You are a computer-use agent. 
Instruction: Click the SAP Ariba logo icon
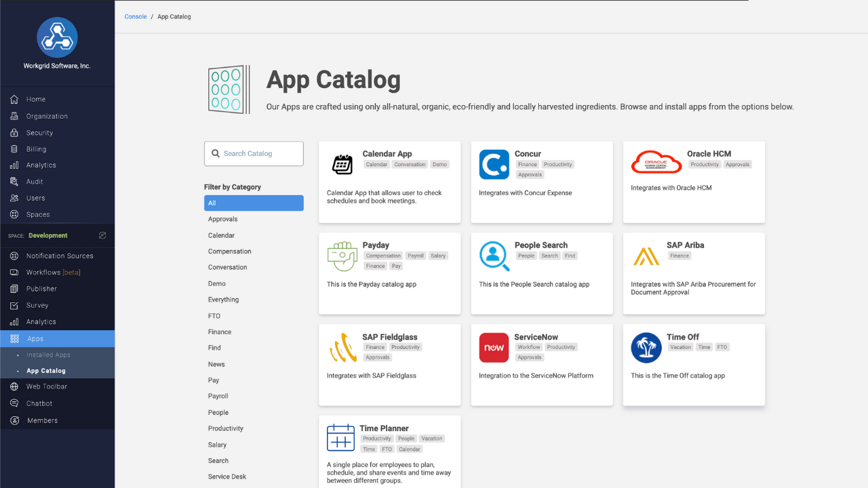[646, 256]
